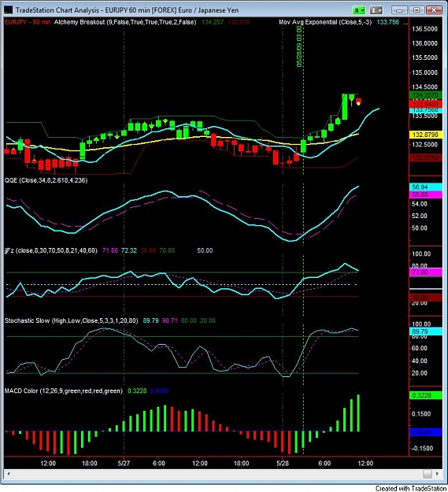Screen dimensions: 448x492
Task: Select the Stochastic Slow indicator label
Action: click(x=71, y=320)
